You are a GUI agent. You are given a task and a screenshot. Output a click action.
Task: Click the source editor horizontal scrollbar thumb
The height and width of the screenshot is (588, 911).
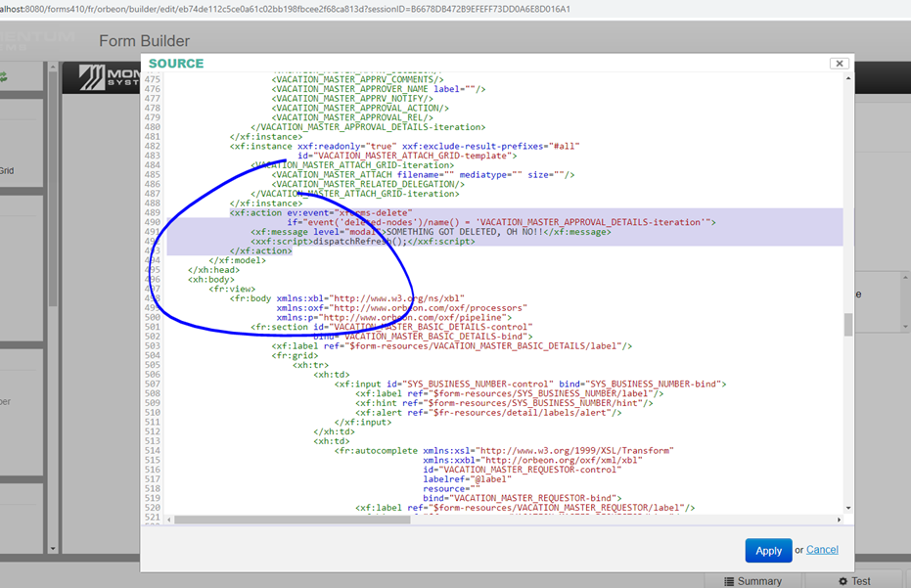click(293, 520)
